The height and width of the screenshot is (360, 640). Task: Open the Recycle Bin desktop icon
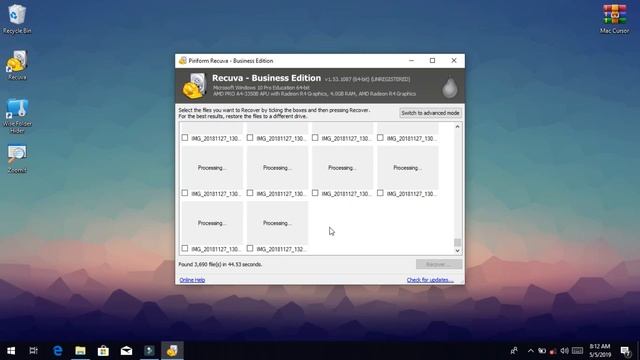(17, 19)
